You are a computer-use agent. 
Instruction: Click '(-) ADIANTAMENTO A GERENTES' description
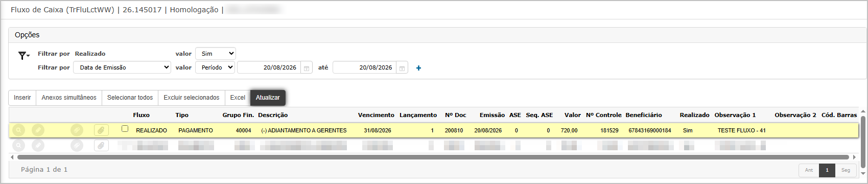point(303,130)
